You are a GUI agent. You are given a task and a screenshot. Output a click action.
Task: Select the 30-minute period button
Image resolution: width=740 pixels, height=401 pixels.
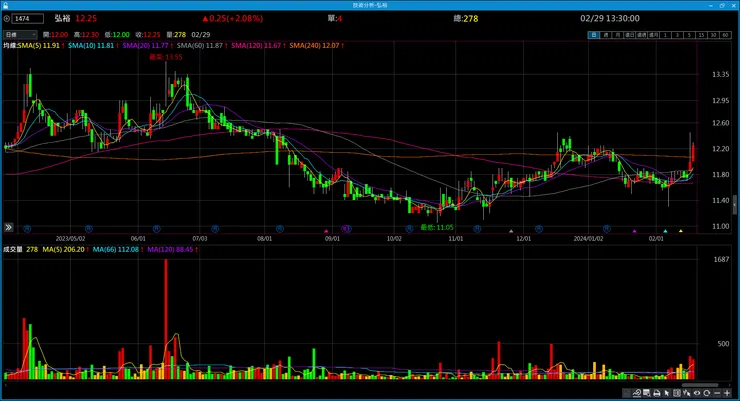point(713,35)
